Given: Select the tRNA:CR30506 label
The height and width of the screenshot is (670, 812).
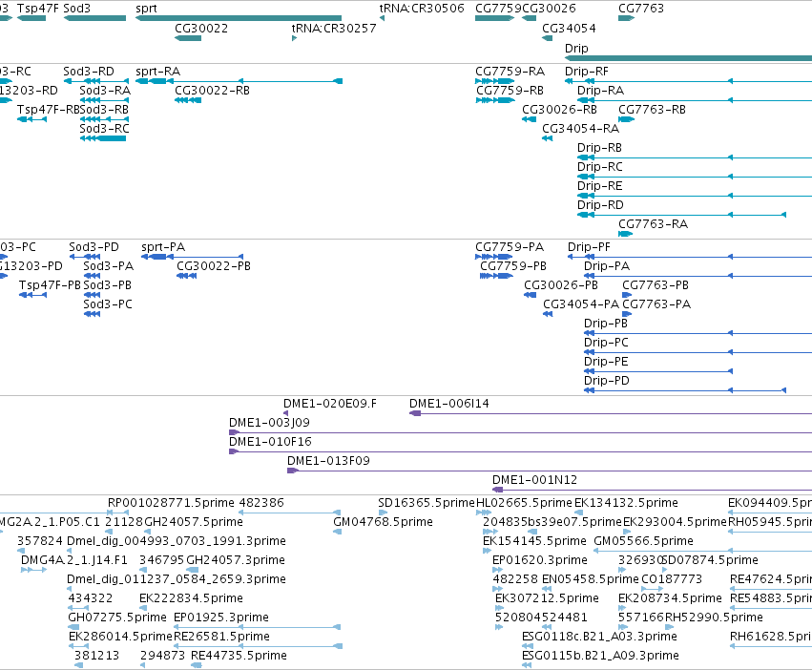Looking at the screenshot, I should (422, 9).
